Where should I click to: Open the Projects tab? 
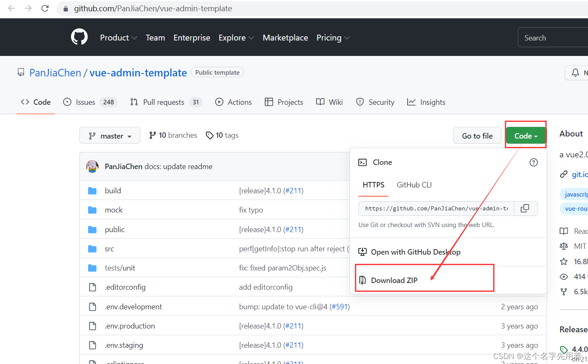click(284, 102)
